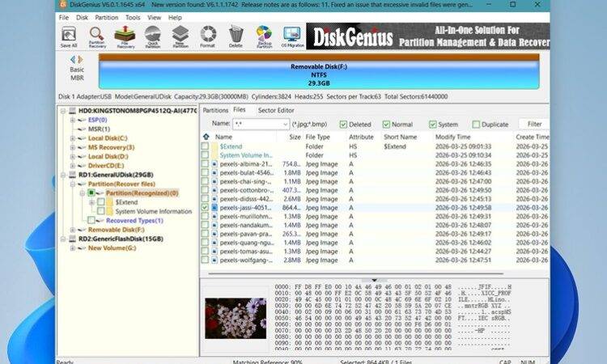Select the Quick Partition icon

(x=153, y=36)
